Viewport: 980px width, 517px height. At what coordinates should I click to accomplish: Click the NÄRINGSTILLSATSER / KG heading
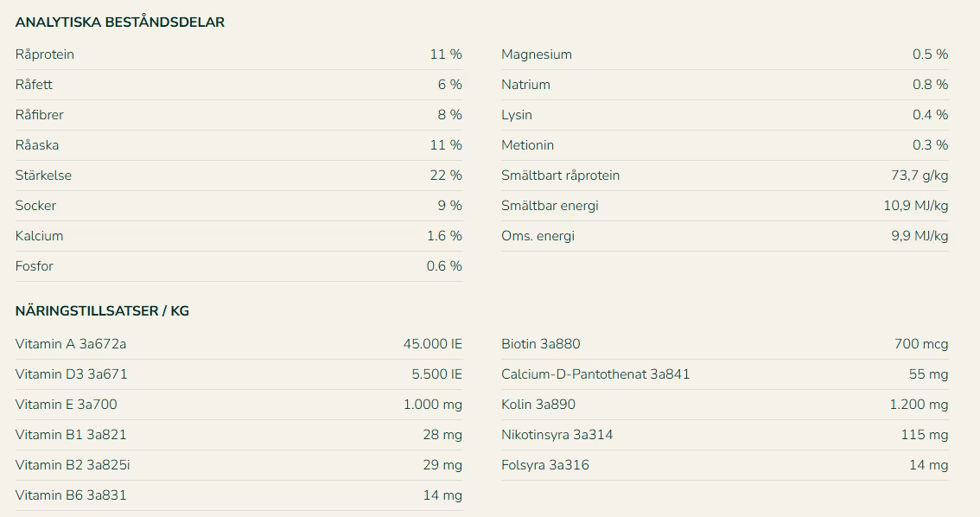[x=102, y=311]
